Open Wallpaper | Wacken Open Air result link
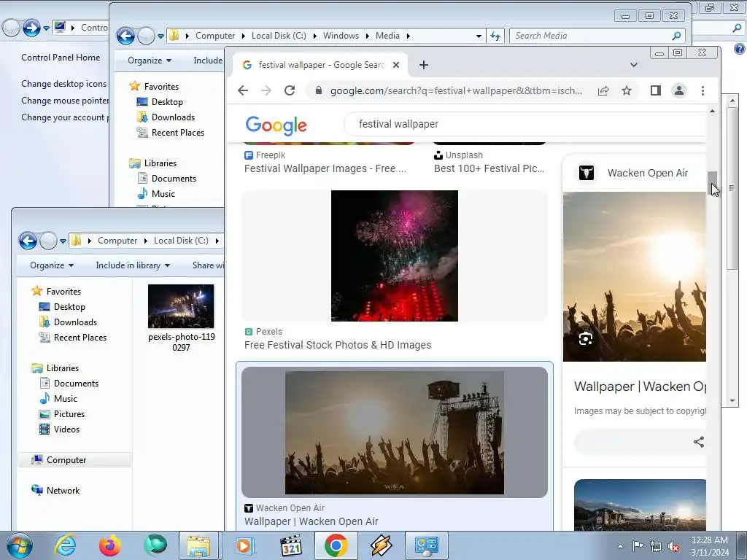The height and width of the screenshot is (560, 747). 311,521
